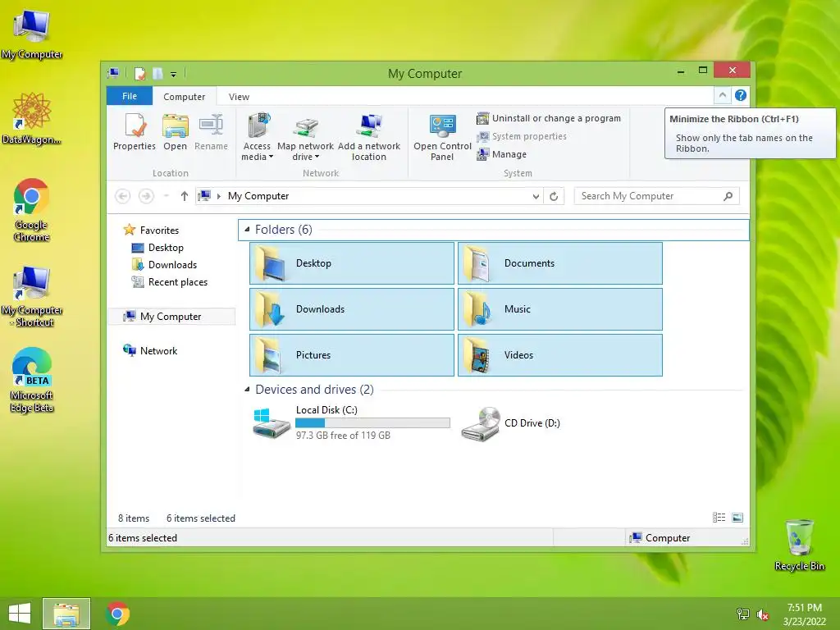Click the taskbar clock 7:51 PM
This screenshot has width=840, height=630.
(x=805, y=608)
